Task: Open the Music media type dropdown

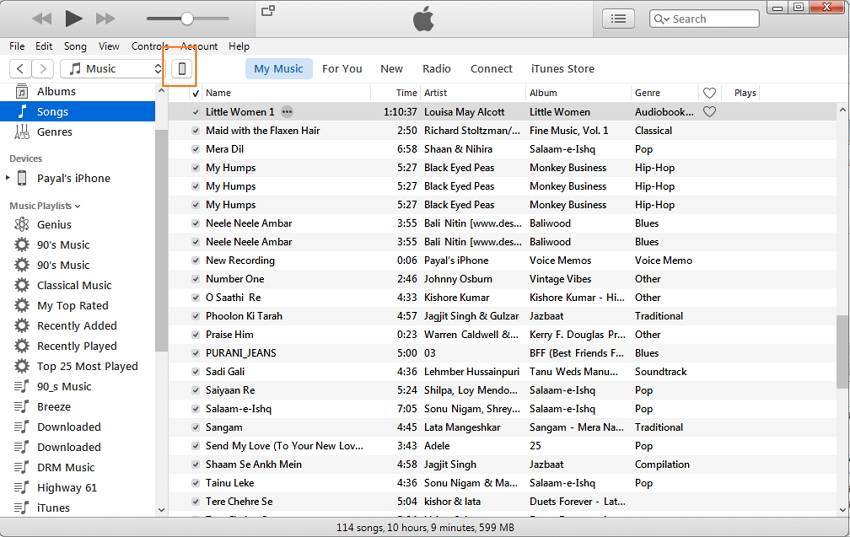Action: [x=112, y=69]
